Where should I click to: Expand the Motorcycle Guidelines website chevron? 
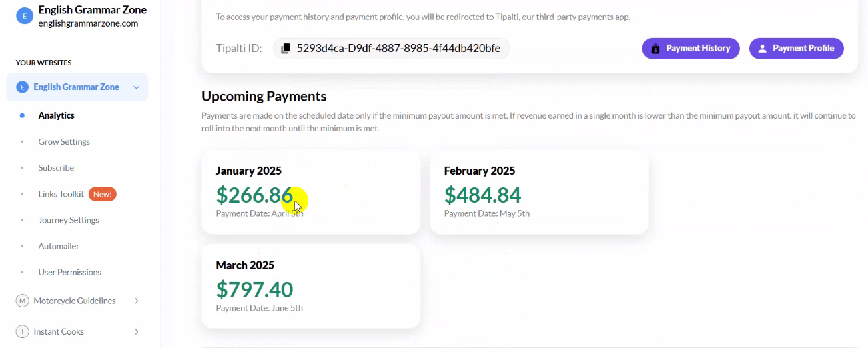pos(136,301)
